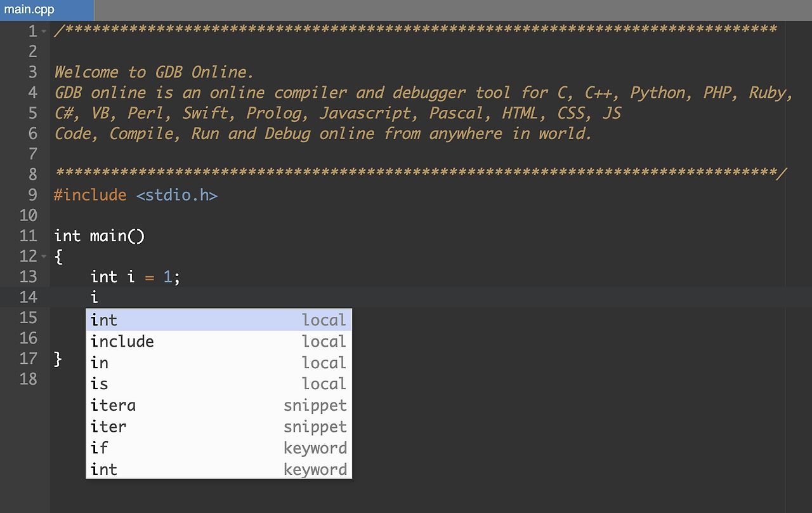
Task: Click the "int main()" declaration text
Action: 99,236
